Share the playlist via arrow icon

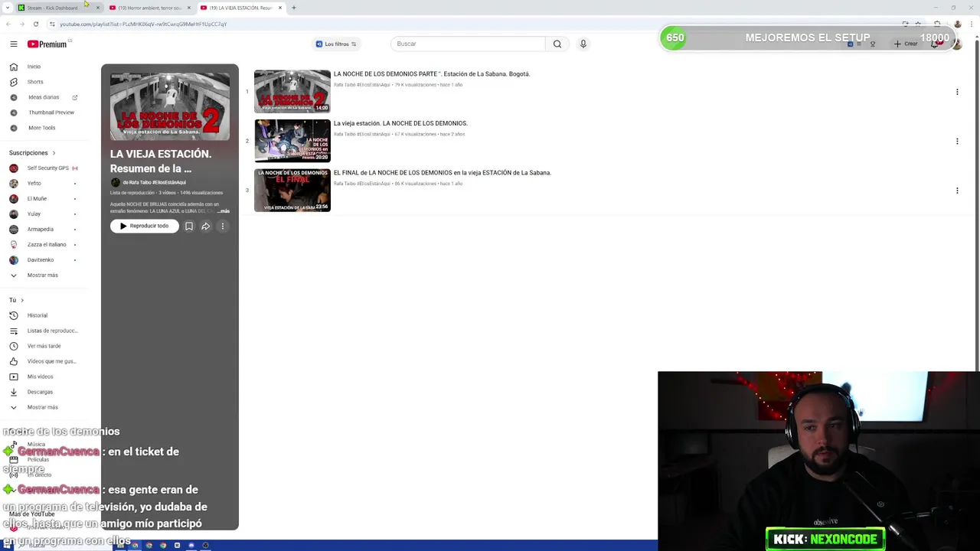click(x=206, y=226)
